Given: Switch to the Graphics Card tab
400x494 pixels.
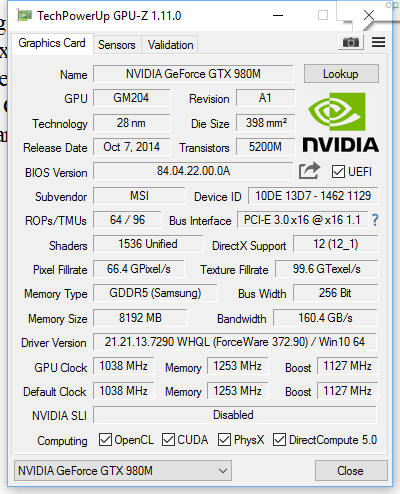Looking at the screenshot, I should coord(52,43).
